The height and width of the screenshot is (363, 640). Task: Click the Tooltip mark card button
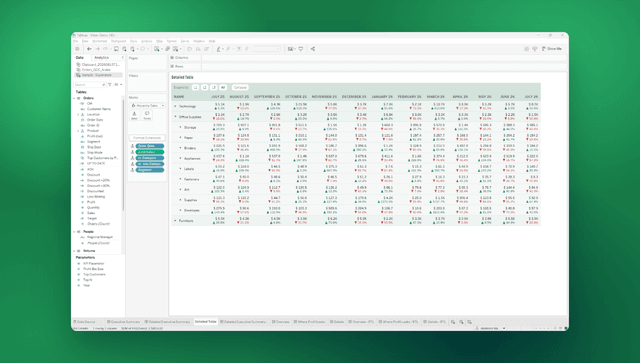point(147,116)
